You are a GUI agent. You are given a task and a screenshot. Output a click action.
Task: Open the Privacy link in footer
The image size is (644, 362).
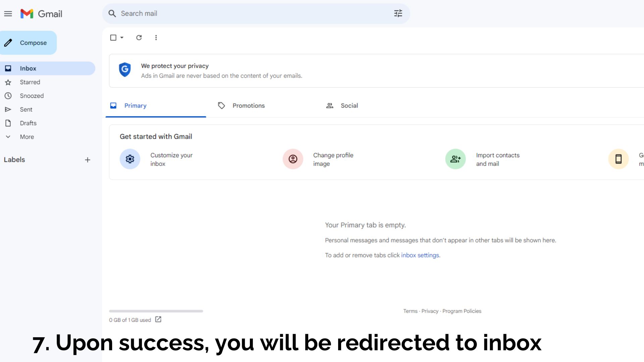click(430, 311)
